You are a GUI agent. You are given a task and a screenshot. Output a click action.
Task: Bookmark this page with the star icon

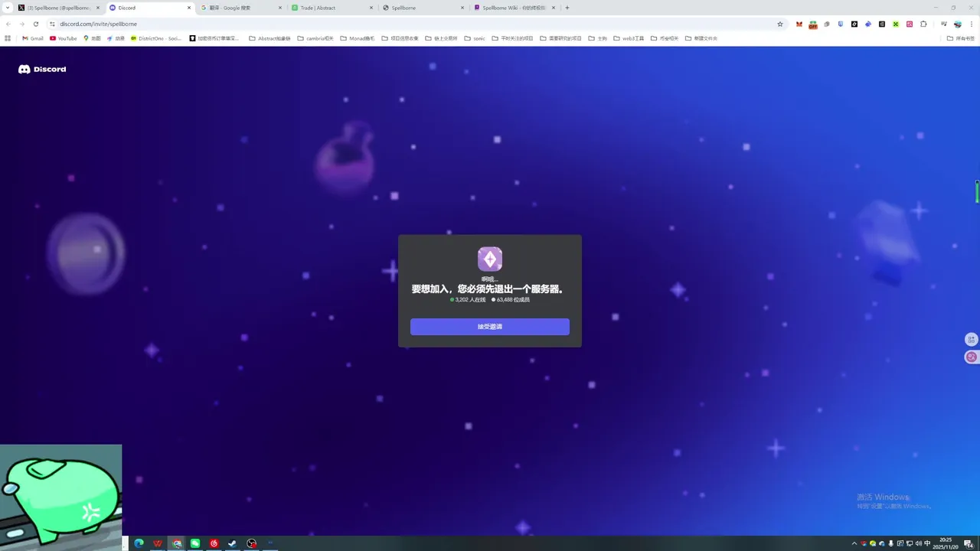pos(780,24)
